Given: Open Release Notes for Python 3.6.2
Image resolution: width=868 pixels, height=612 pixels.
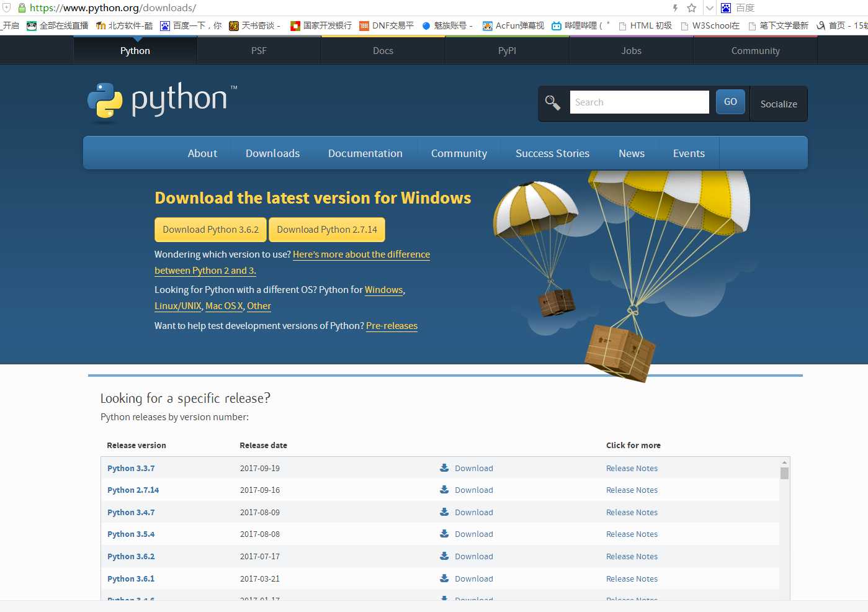Looking at the screenshot, I should (x=632, y=556).
